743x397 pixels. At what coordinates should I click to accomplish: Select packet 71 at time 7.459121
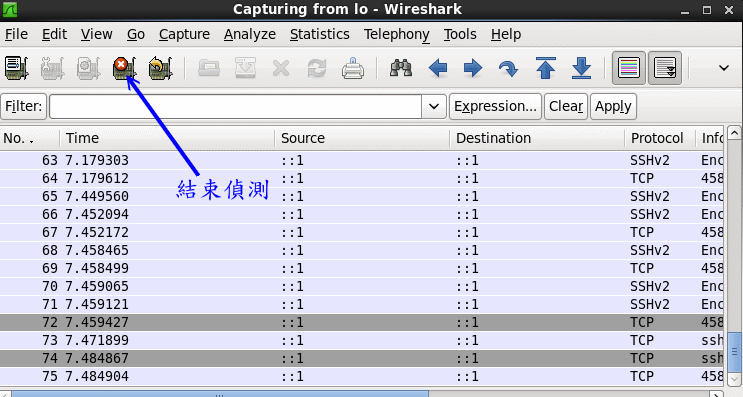click(x=362, y=305)
